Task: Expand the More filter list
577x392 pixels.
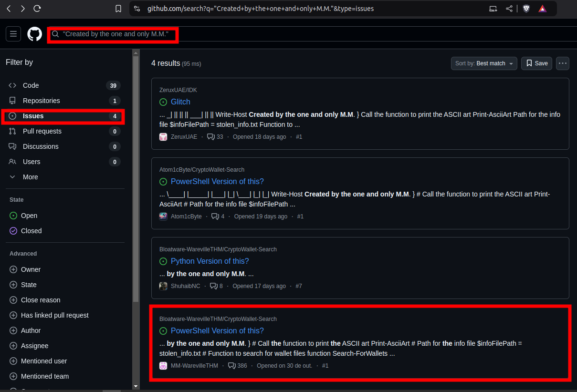Action: [x=64, y=177]
